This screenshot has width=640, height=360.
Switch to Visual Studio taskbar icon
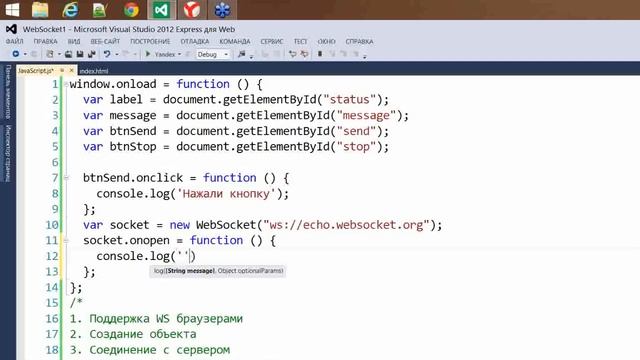161,10
